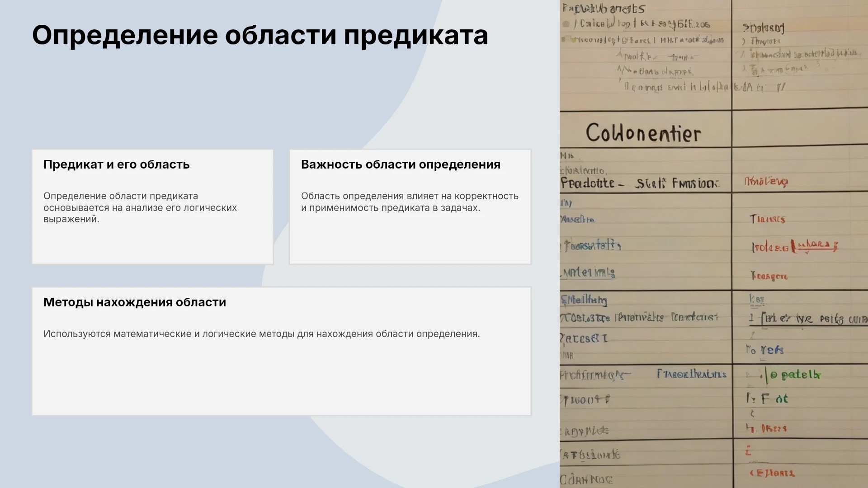
Task: Click the blank space in 'Предикат и его область' card
Action: point(152,244)
